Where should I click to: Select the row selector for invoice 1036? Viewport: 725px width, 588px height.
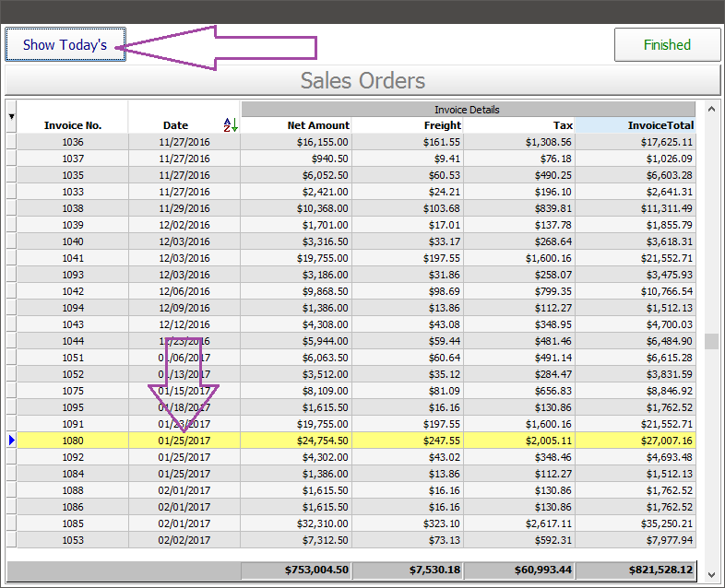pyautogui.click(x=11, y=142)
